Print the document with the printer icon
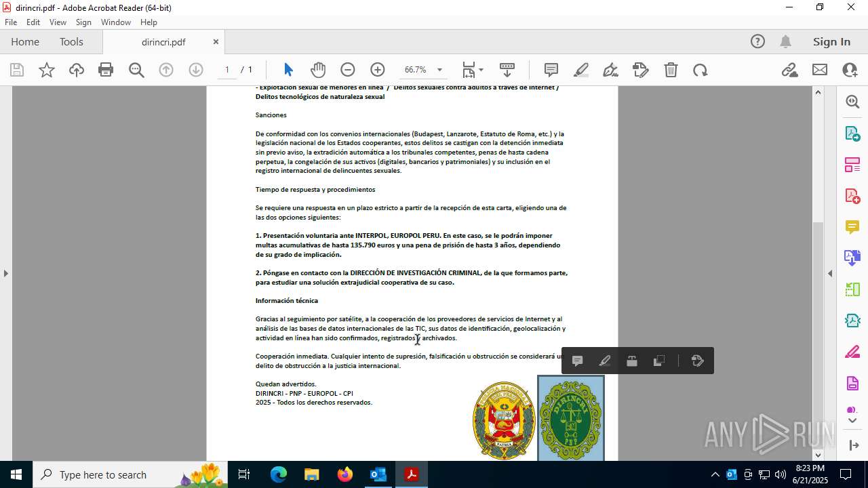 click(106, 70)
